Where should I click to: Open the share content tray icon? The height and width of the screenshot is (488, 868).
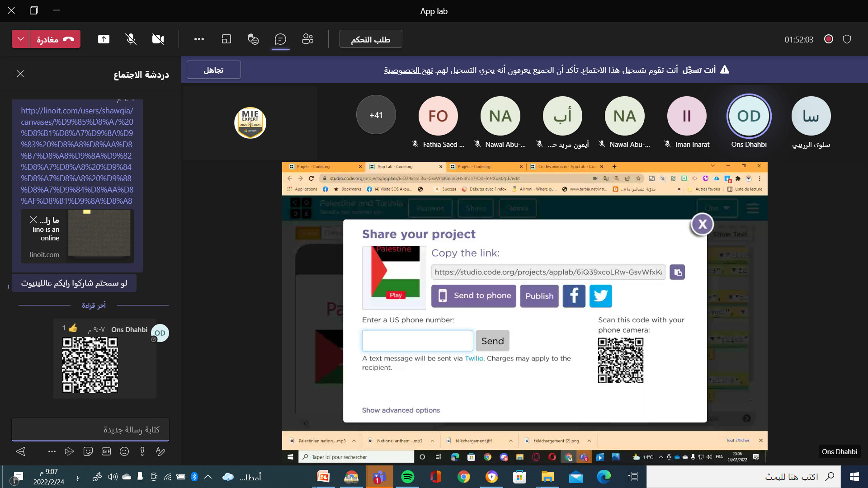(104, 39)
